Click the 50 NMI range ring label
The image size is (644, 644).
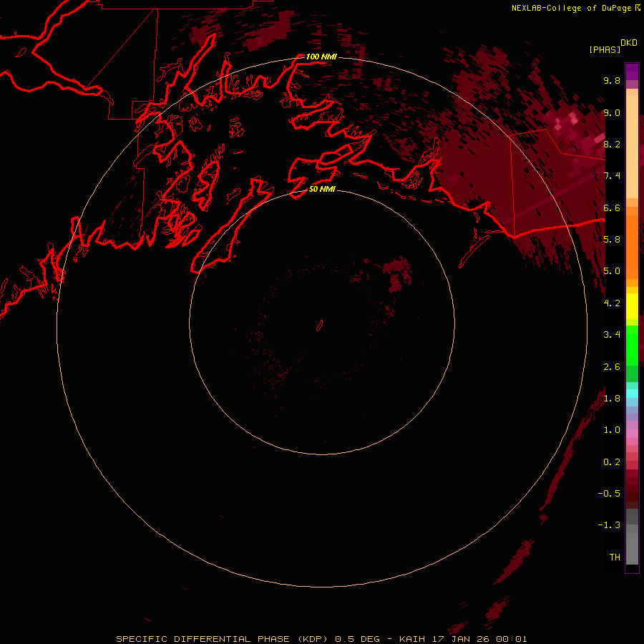322,189
